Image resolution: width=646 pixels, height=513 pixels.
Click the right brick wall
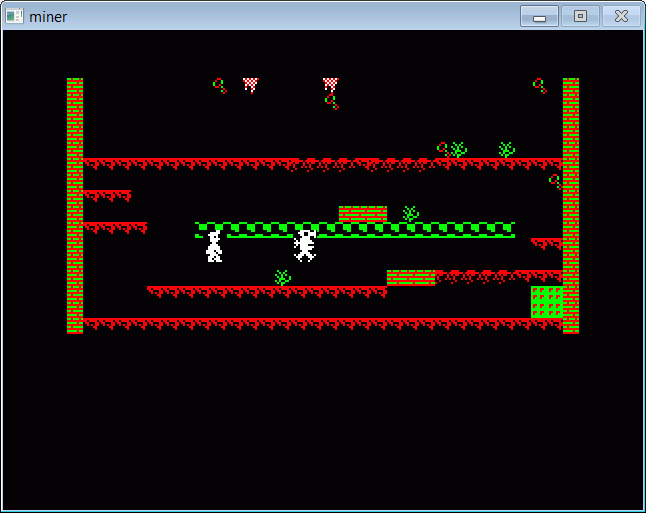571,206
